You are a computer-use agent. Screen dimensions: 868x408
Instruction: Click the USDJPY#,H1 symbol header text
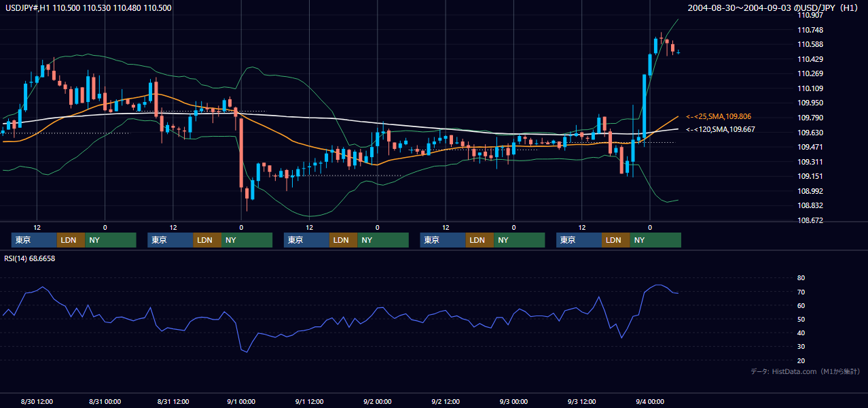87,8
